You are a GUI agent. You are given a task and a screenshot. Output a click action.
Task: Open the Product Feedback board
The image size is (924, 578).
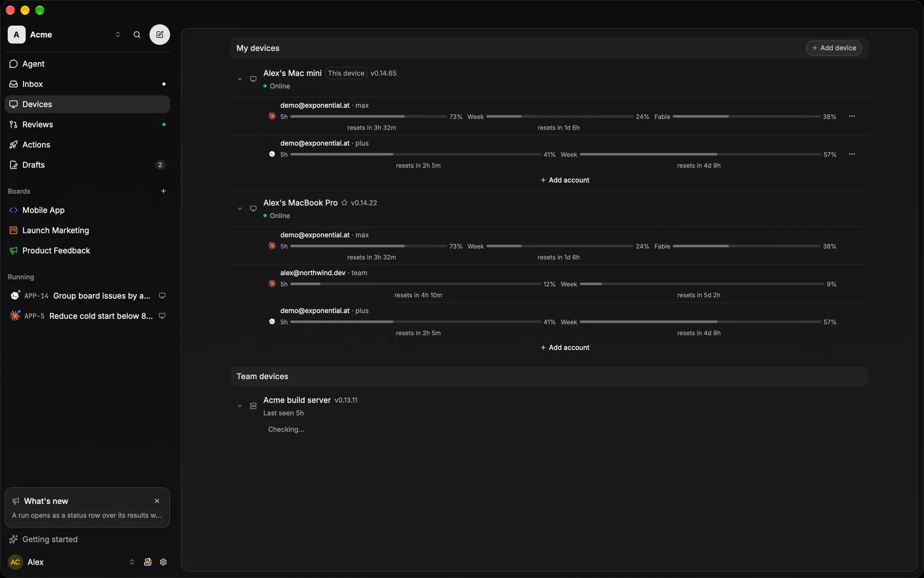coord(87,251)
